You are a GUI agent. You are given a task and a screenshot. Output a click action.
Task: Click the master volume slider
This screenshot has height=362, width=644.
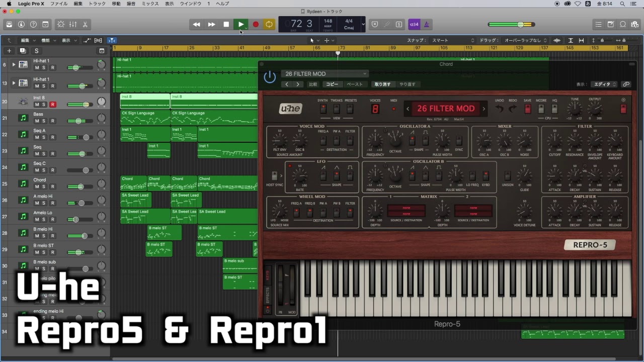point(512,24)
